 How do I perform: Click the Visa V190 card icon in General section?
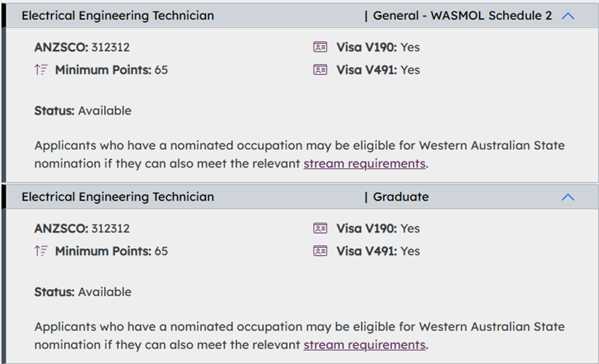click(320, 47)
